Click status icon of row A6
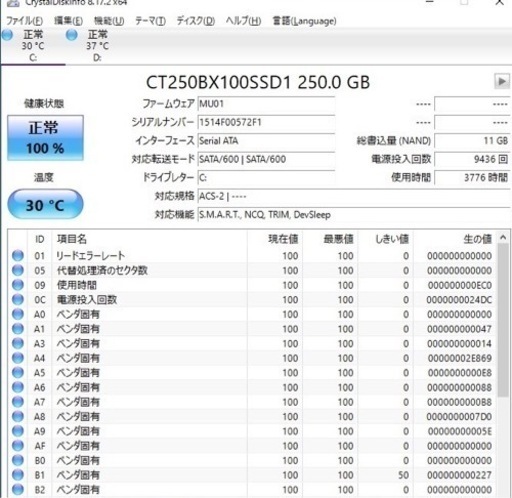 point(18,387)
